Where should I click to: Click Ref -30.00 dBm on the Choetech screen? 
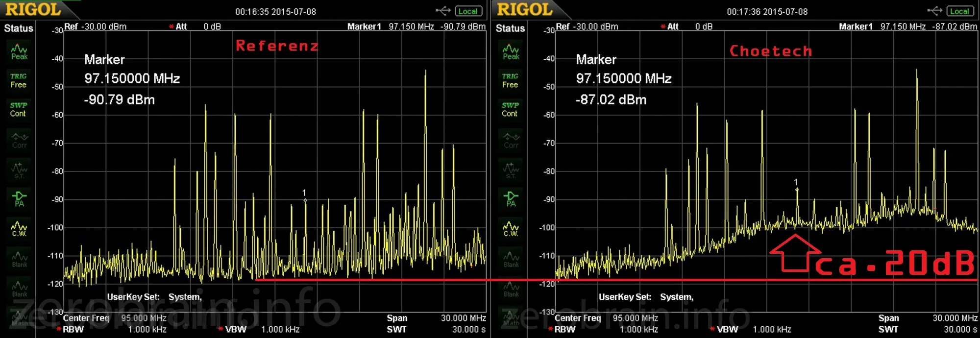tap(587, 26)
